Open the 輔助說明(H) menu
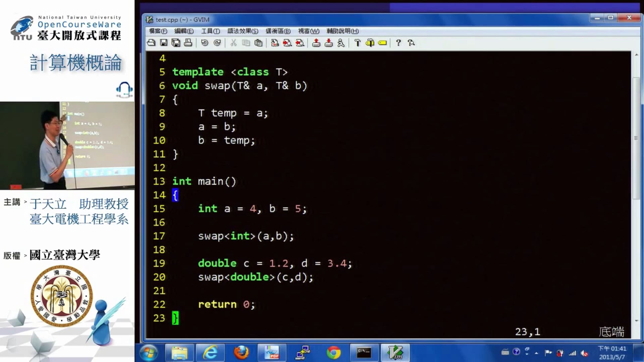Viewport: 644px width, 362px height. (x=342, y=31)
